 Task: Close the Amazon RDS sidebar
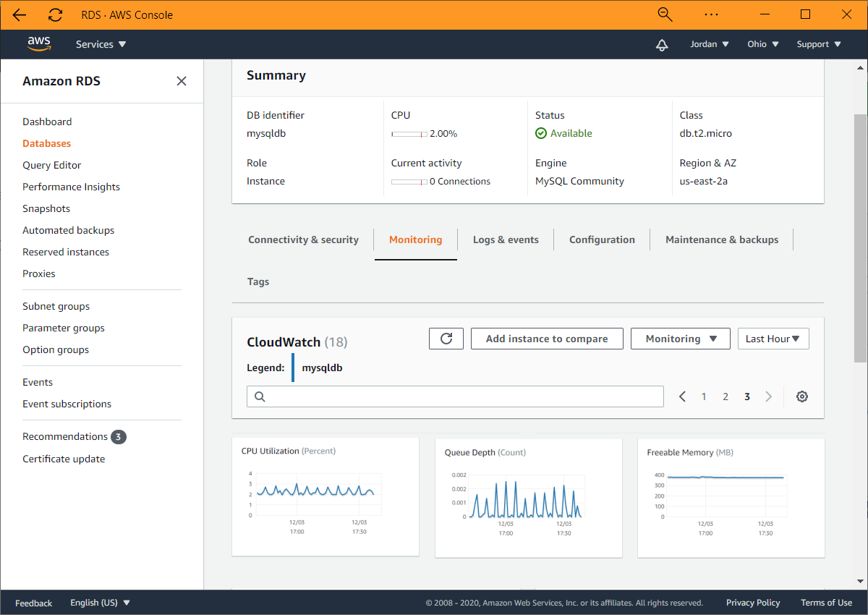(x=182, y=81)
